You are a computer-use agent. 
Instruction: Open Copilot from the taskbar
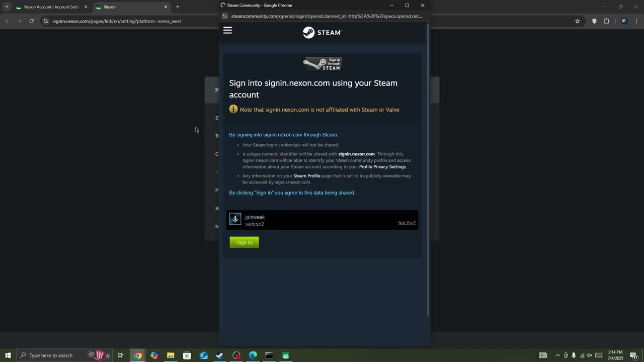[154, 355]
